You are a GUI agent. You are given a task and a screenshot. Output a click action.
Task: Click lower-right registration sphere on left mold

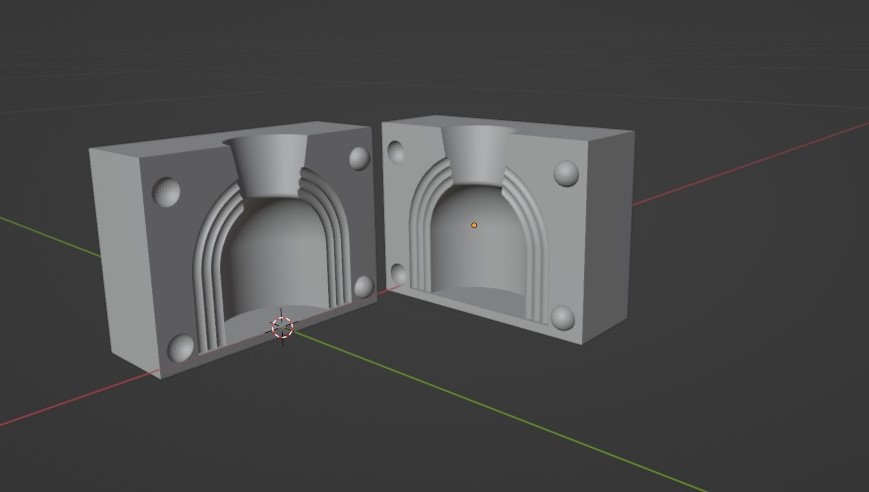click(x=364, y=287)
